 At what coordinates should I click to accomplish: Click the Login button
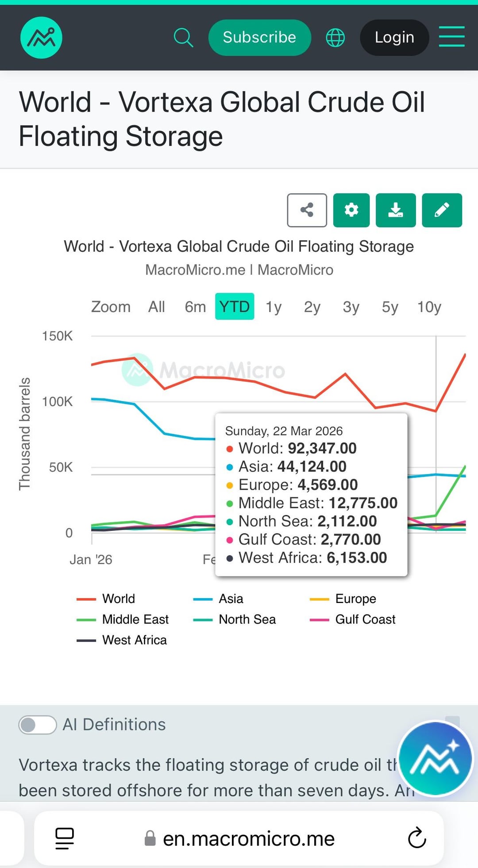coord(394,38)
